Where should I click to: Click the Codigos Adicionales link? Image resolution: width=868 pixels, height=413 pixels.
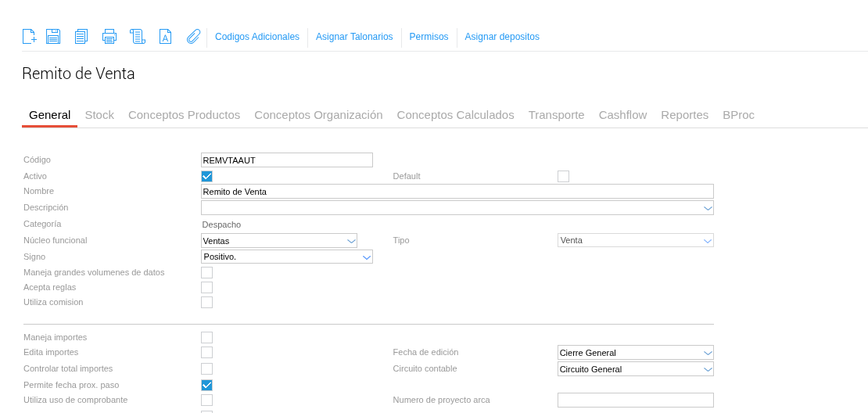click(x=257, y=37)
